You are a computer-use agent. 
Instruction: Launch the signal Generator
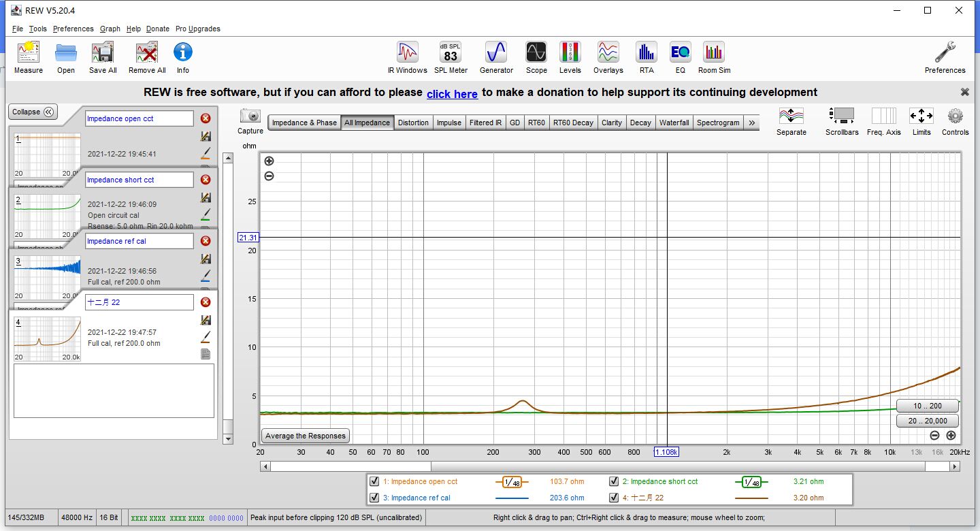[x=496, y=57]
